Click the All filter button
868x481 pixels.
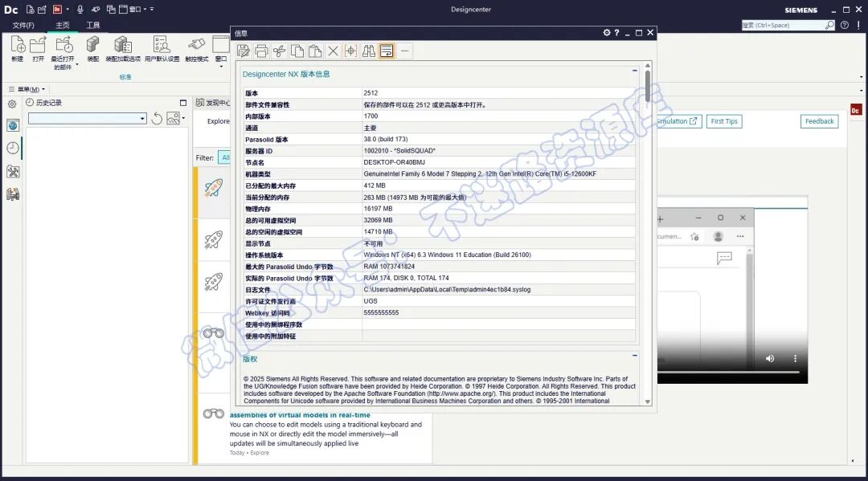point(225,157)
